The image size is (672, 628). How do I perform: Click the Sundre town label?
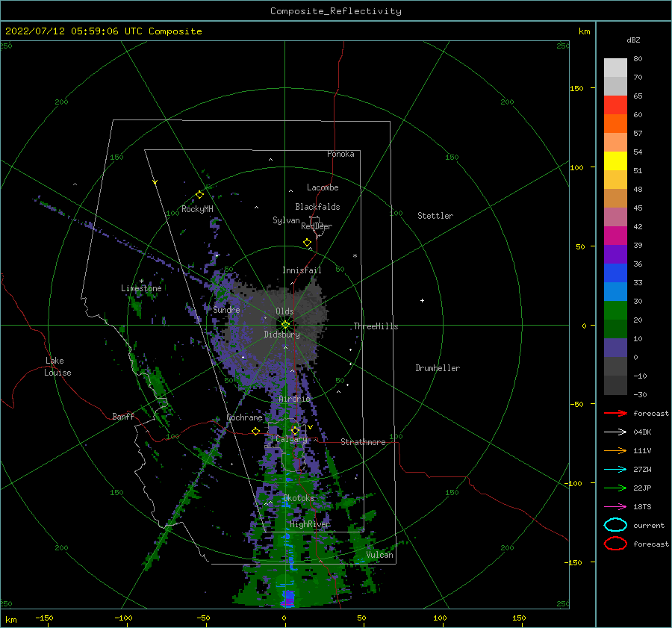tap(227, 309)
